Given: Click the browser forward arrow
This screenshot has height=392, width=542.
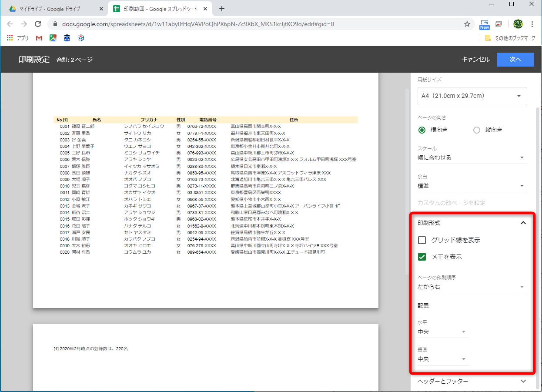Looking at the screenshot, I should coord(24,24).
